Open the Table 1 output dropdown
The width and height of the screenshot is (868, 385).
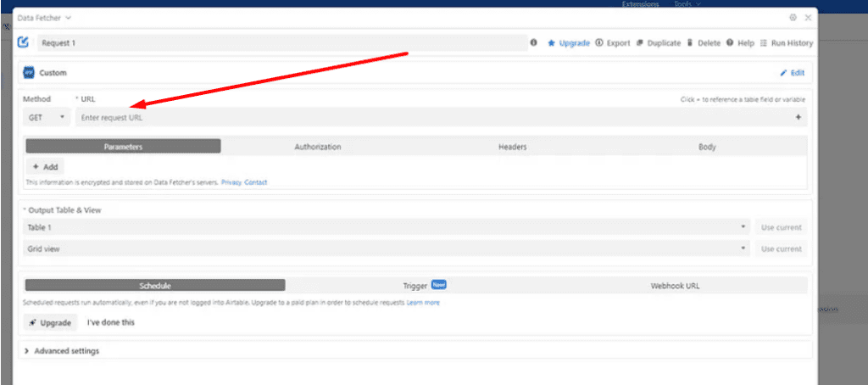387,227
